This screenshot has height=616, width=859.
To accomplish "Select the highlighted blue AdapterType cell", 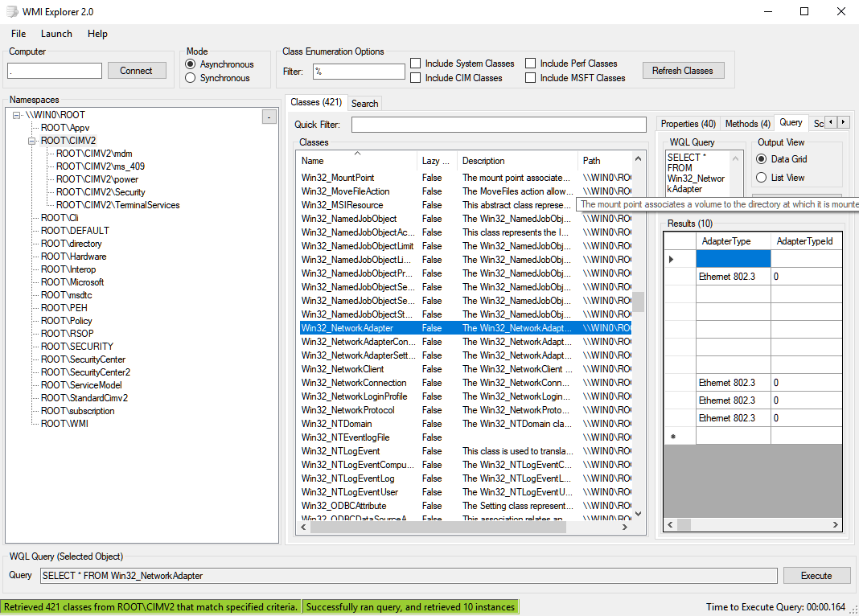I will (733, 259).
